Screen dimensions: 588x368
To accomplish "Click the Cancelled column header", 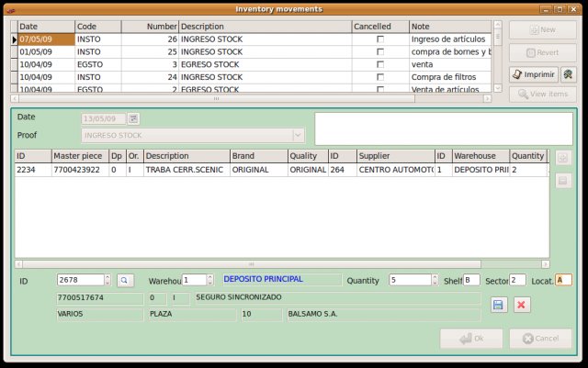I will click(x=380, y=27).
